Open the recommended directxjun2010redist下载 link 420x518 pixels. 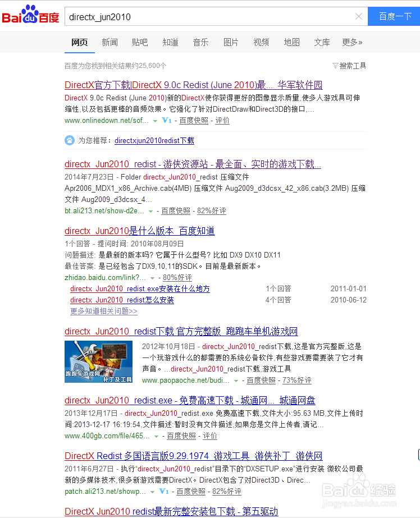tap(154, 141)
